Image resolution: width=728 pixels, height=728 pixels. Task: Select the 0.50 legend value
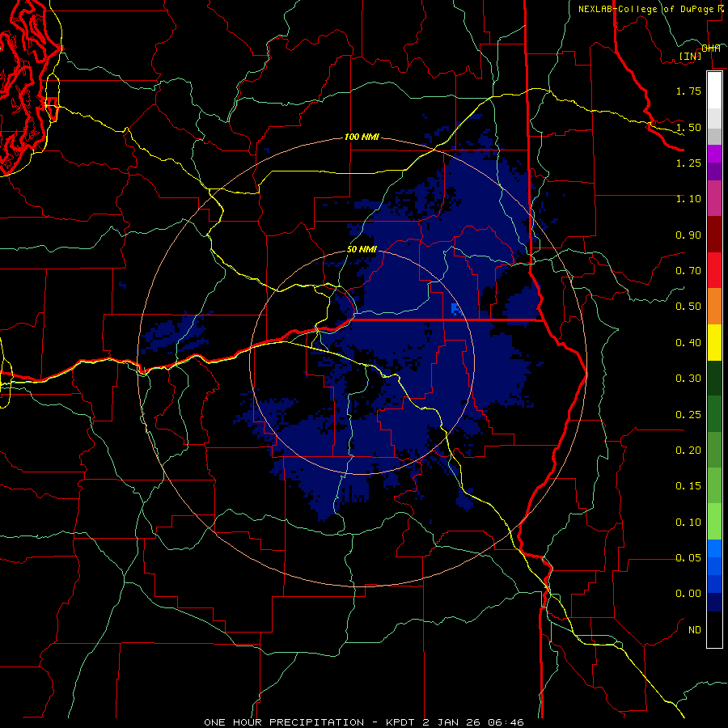click(688, 307)
